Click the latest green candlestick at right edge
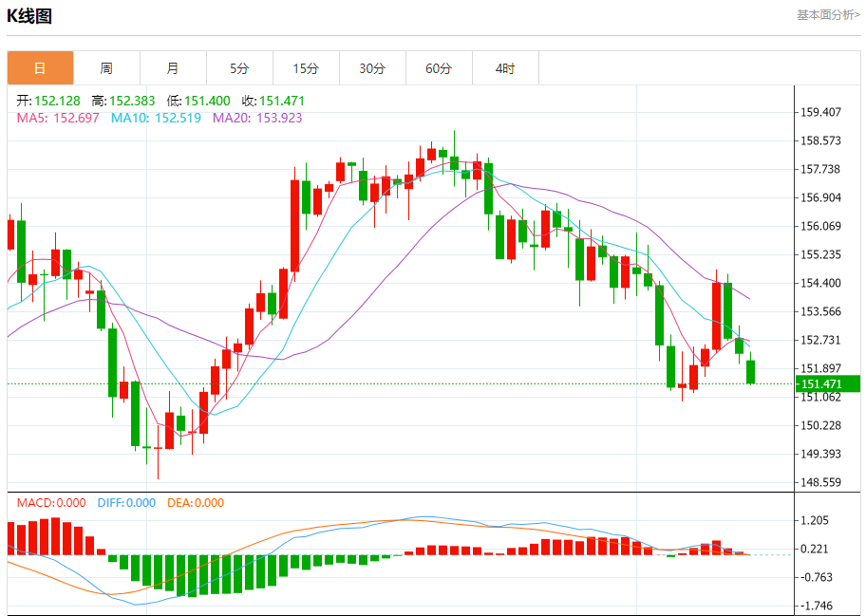This screenshot has height=616, width=866. (x=750, y=371)
